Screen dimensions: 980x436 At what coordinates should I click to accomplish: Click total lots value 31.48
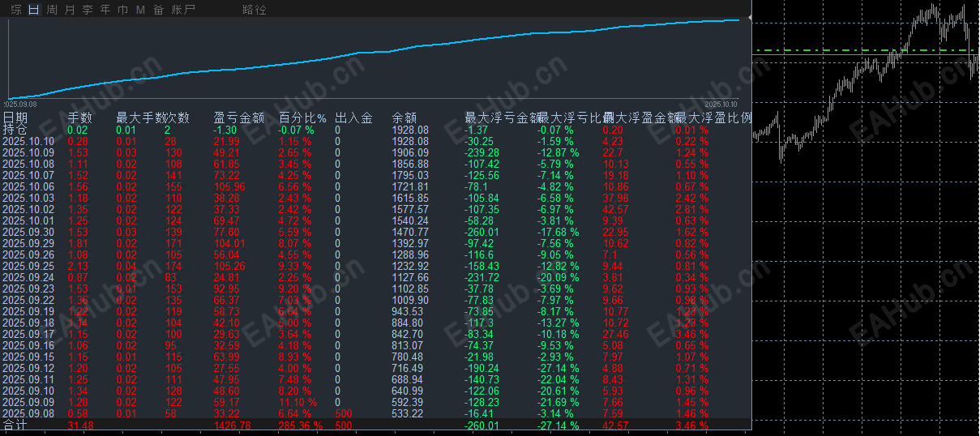[81, 425]
